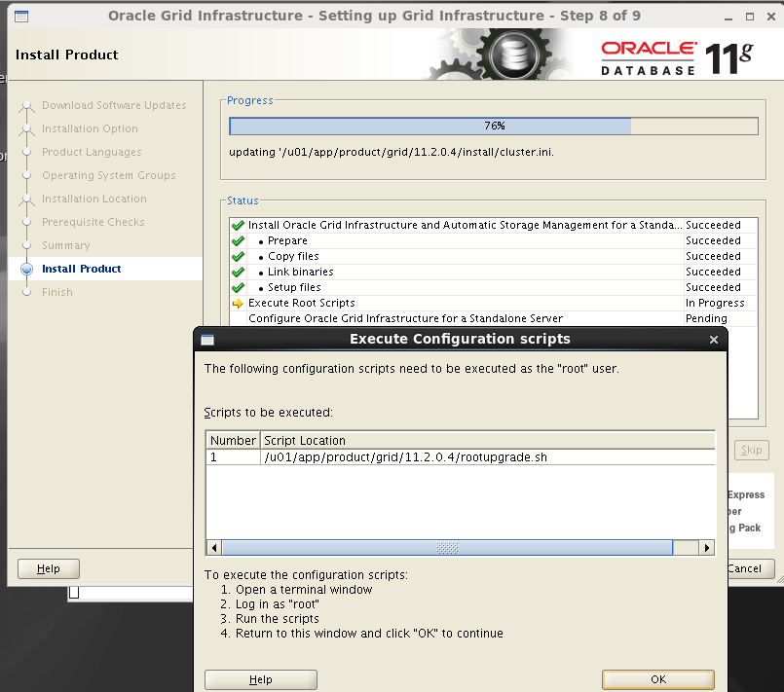This screenshot has height=692, width=784.
Task: Click the cluster.ini updating status text
Action: click(x=392, y=152)
